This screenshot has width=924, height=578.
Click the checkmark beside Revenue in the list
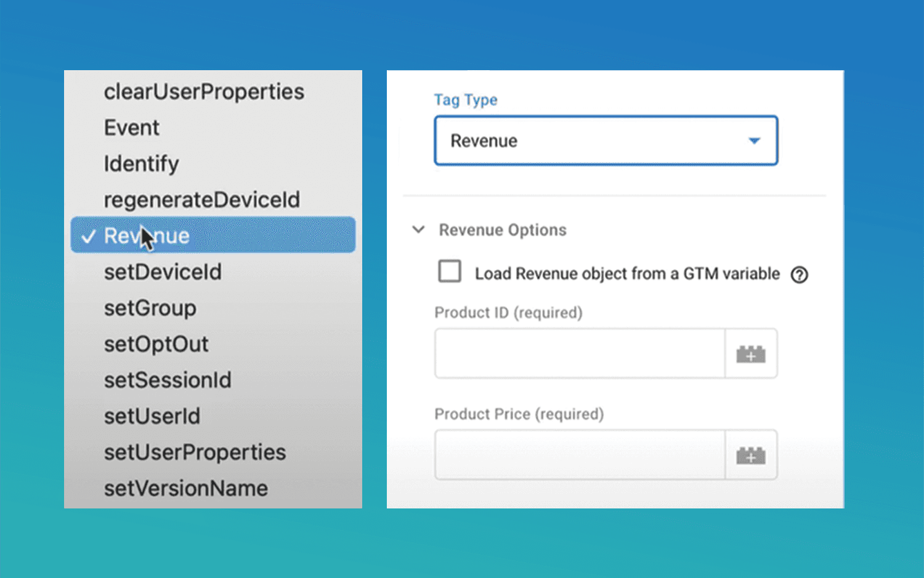pos(88,235)
